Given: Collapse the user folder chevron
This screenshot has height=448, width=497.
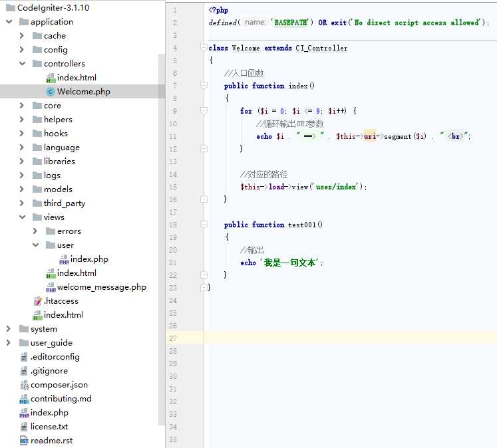Looking at the screenshot, I should click(35, 245).
